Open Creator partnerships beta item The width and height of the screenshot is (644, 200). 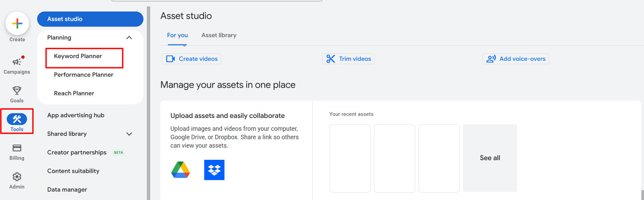(x=77, y=152)
